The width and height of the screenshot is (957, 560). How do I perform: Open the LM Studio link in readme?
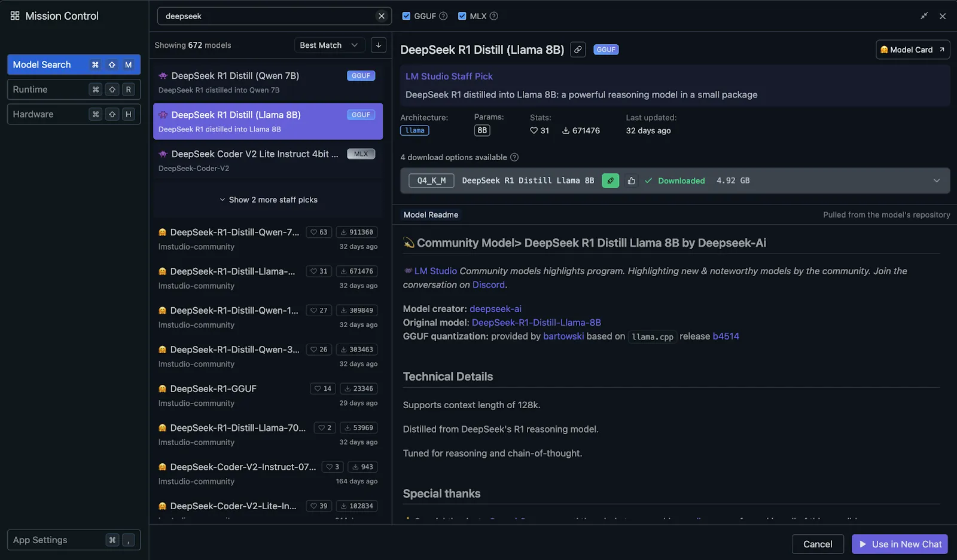(435, 271)
